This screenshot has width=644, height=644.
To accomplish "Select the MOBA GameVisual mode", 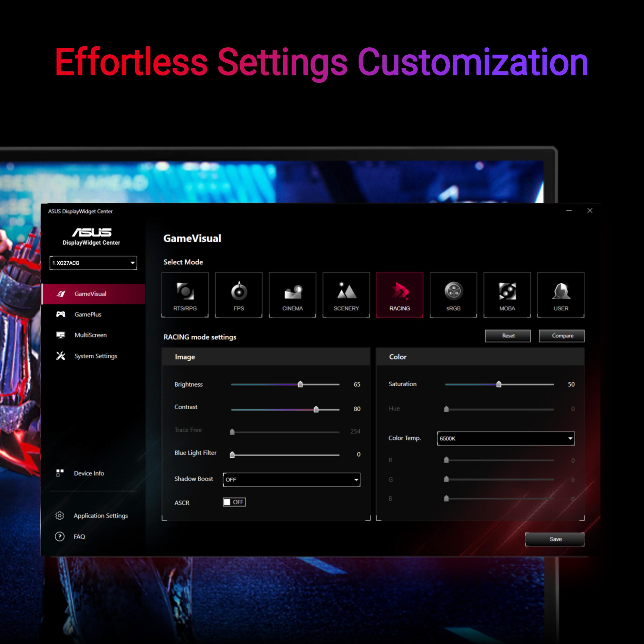I will point(505,293).
